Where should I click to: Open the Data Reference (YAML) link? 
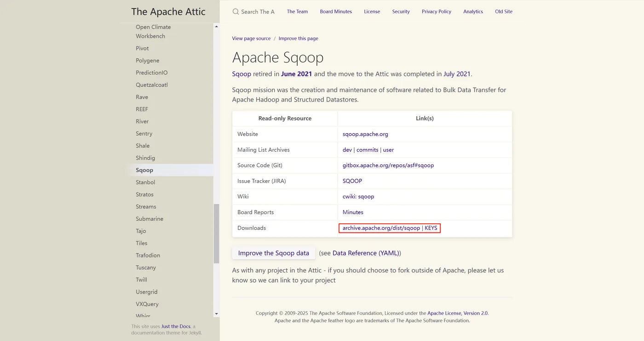[x=366, y=253]
